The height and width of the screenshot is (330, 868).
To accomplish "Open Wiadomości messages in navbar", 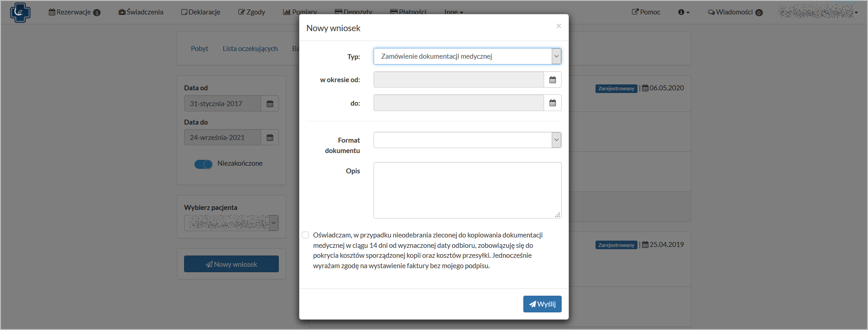I will click(735, 12).
